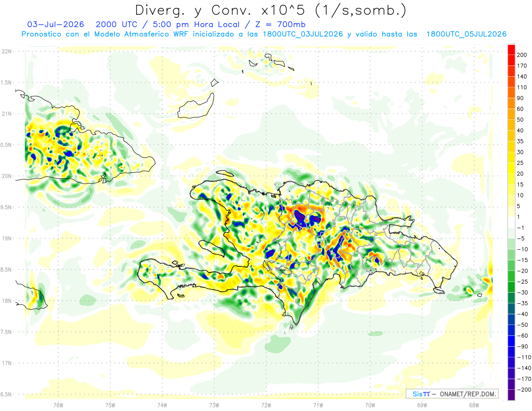This screenshot has width=532, height=411.
Task: Click the orange swatch between 60 and 90
Action: coord(511,104)
